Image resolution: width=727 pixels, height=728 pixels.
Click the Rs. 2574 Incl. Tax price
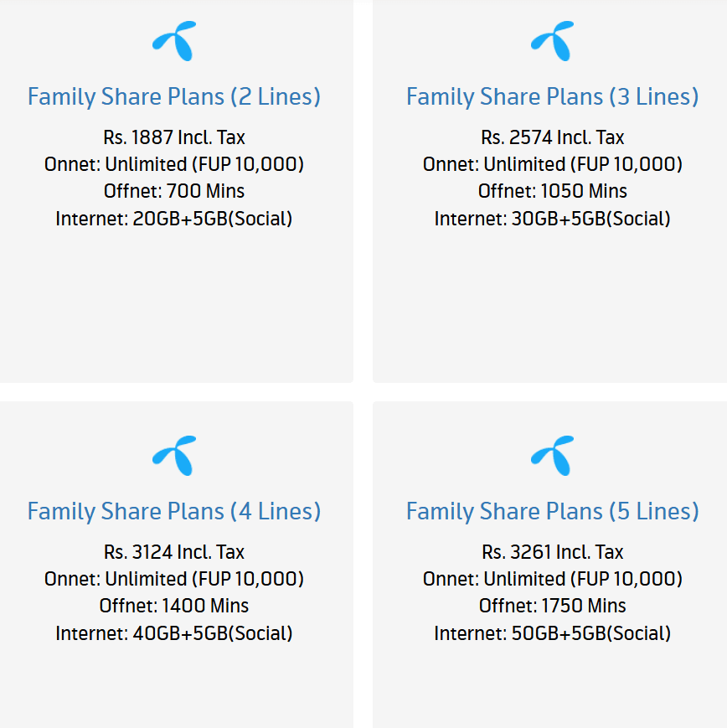click(x=553, y=137)
